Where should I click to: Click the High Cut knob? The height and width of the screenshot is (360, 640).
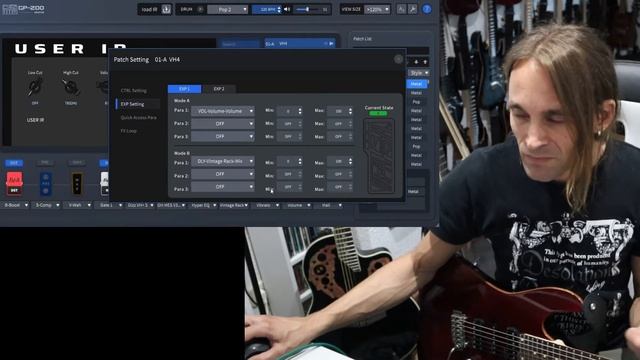pyautogui.click(x=70, y=87)
